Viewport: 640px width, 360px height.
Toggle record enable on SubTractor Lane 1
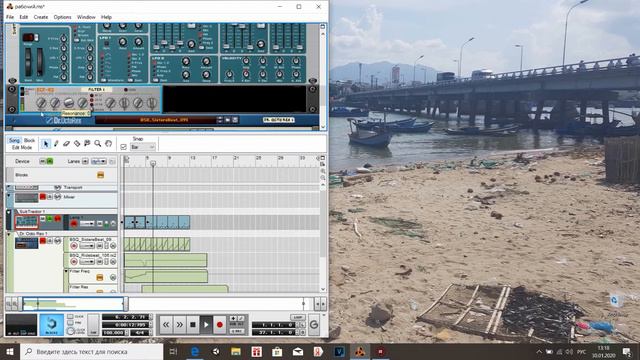point(73,223)
